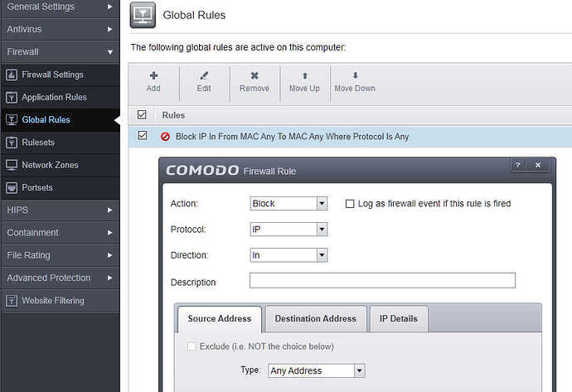Tick the Exclude (NOT the choice below) checkbox
This screenshot has width=572, height=392.
coord(191,346)
